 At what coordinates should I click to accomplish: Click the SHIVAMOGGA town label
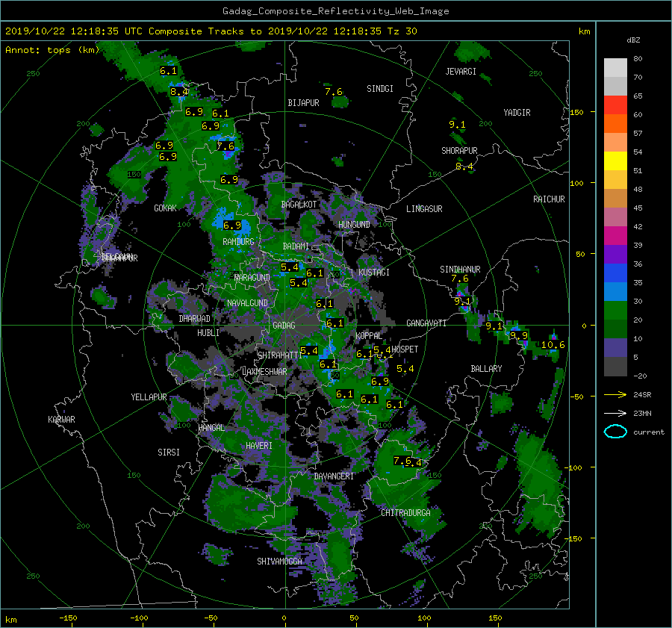coord(279,562)
